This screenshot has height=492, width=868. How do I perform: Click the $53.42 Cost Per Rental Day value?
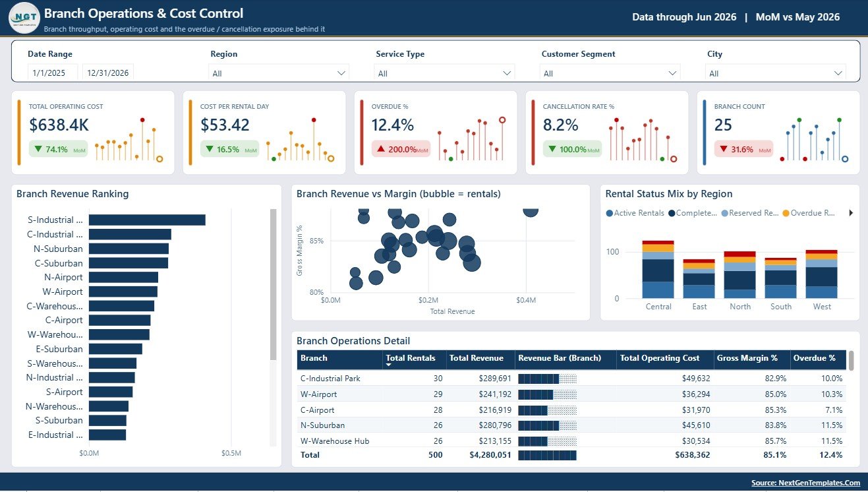coord(225,125)
